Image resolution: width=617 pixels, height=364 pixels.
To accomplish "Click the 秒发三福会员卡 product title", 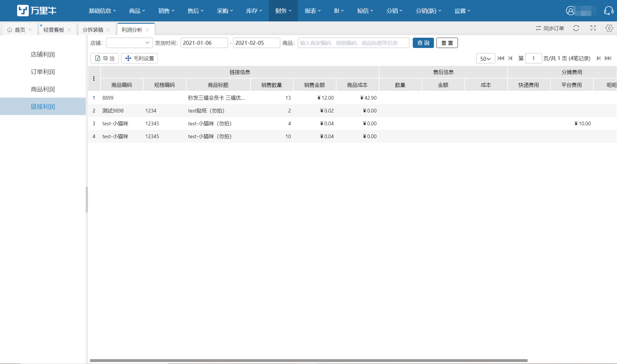I will (216, 98).
